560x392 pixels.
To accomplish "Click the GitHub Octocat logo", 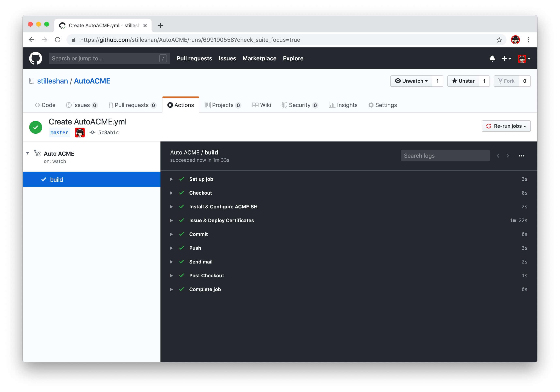I will coord(36,58).
